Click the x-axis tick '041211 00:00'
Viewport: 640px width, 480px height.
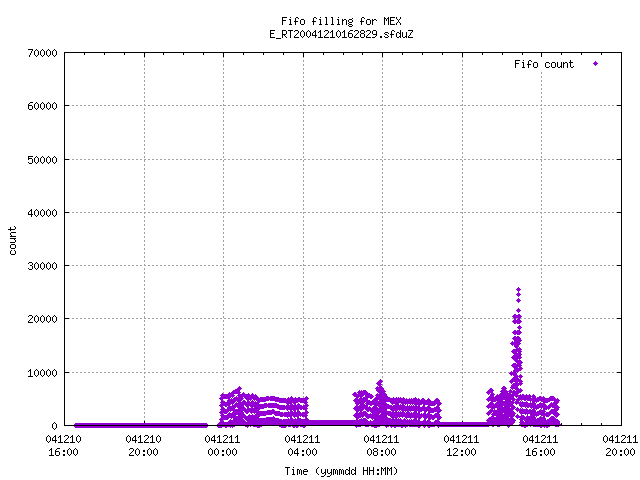222,446
